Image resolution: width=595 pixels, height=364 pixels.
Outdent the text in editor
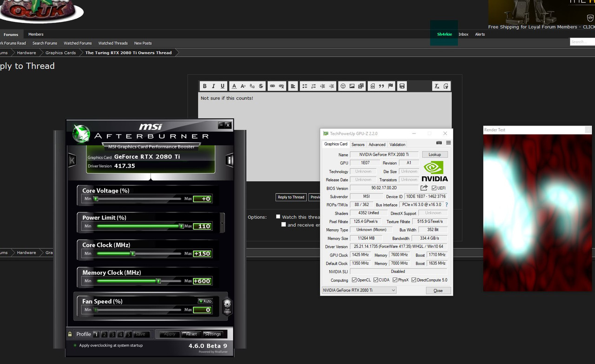(x=323, y=86)
